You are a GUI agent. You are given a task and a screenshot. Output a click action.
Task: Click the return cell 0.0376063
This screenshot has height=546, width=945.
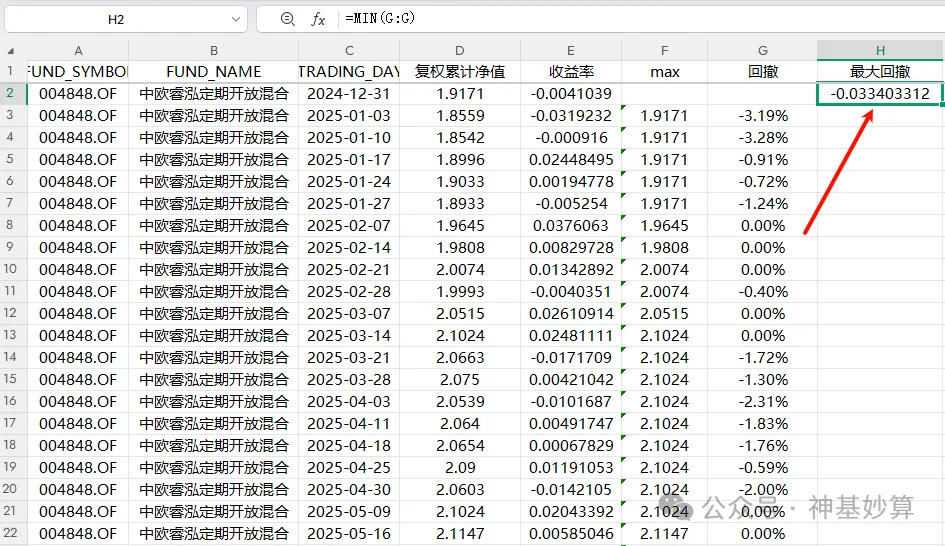point(571,226)
